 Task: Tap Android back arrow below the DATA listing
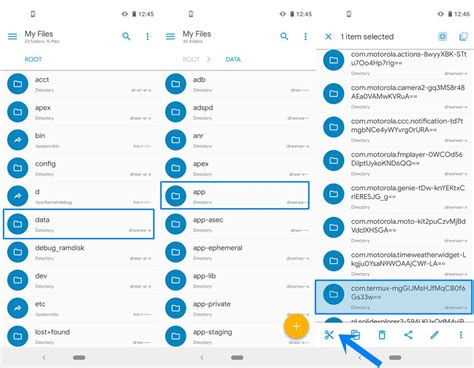pos(202,358)
